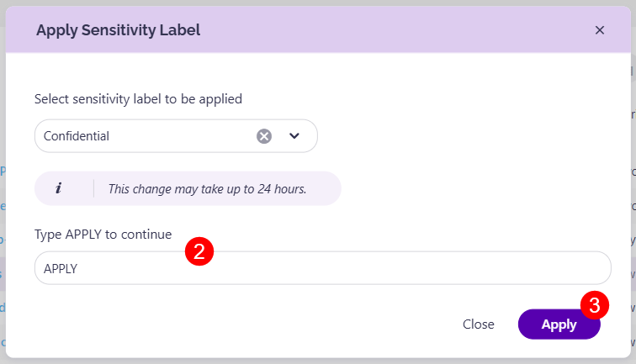Click the red number 3 badge
636x364 pixels.
[x=595, y=304]
